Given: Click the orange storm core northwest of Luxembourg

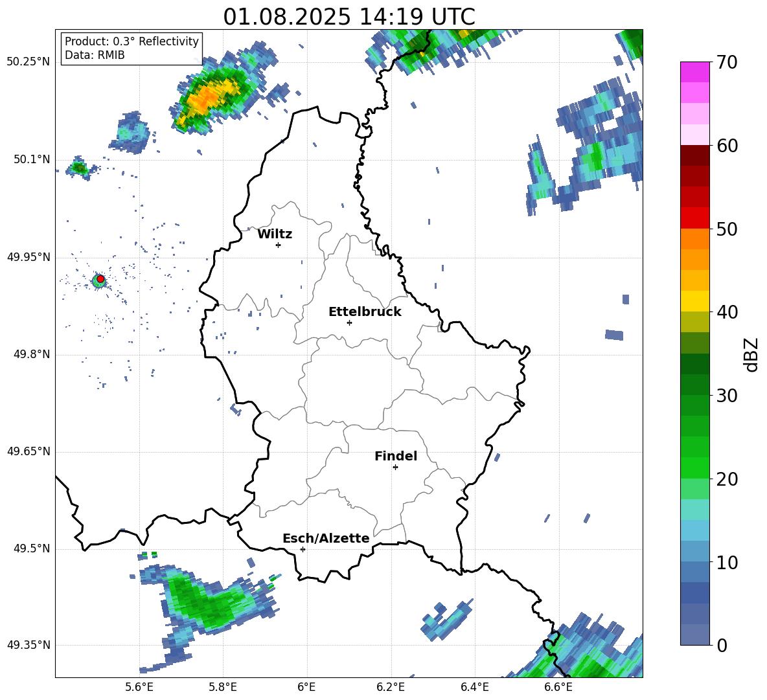Looking at the screenshot, I should pos(208,99).
